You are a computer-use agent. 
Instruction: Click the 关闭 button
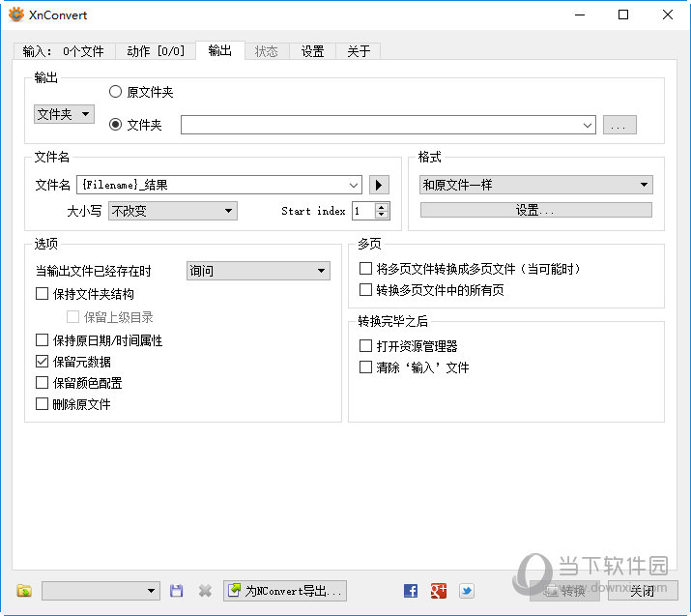point(643,591)
